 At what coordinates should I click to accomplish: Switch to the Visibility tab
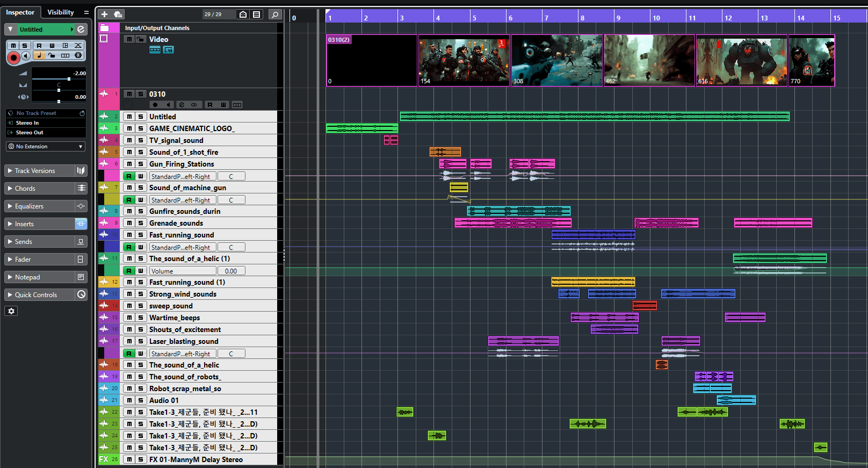pos(60,12)
